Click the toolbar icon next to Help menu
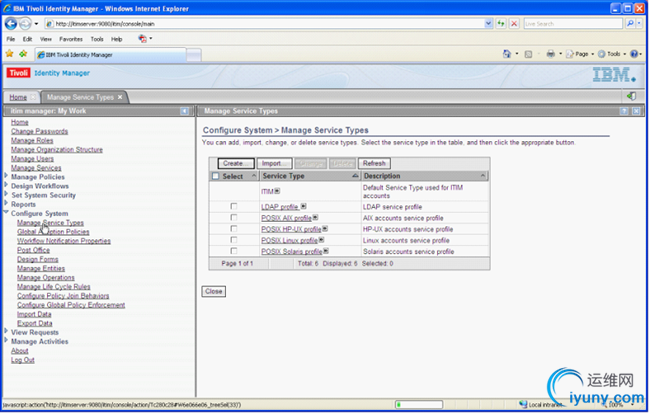Screen dimensions: 650x414 [142, 39]
